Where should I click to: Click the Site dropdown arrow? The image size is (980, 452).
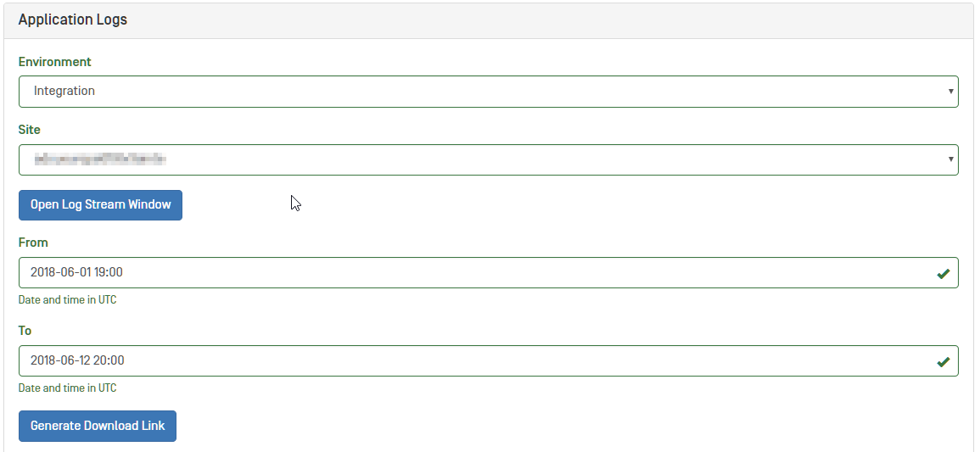pyautogui.click(x=951, y=159)
